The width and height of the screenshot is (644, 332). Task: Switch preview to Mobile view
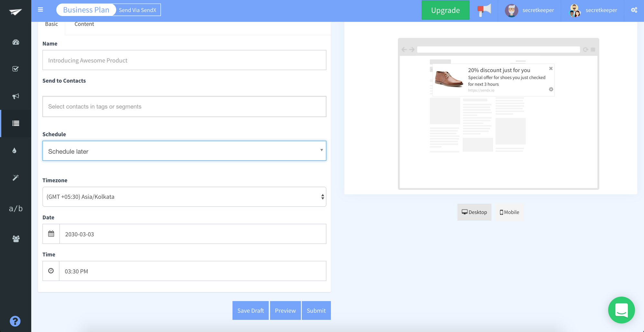click(x=509, y=212)
